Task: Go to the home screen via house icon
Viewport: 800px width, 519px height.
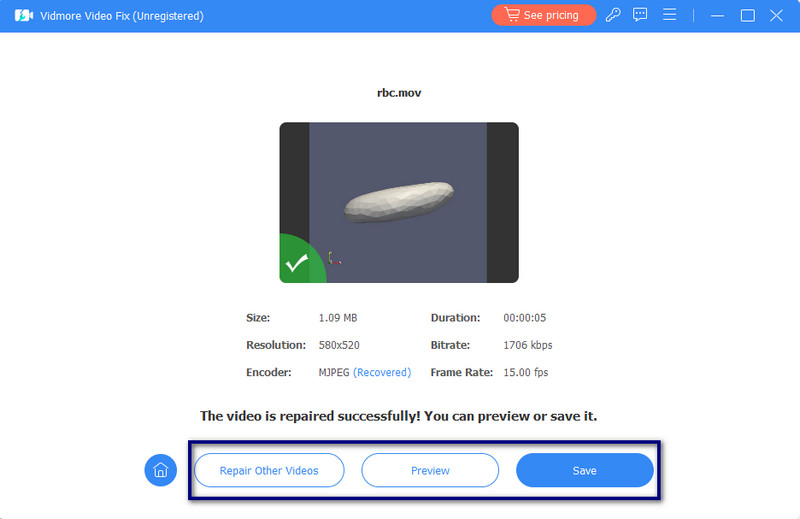Action: click(160, 470)
